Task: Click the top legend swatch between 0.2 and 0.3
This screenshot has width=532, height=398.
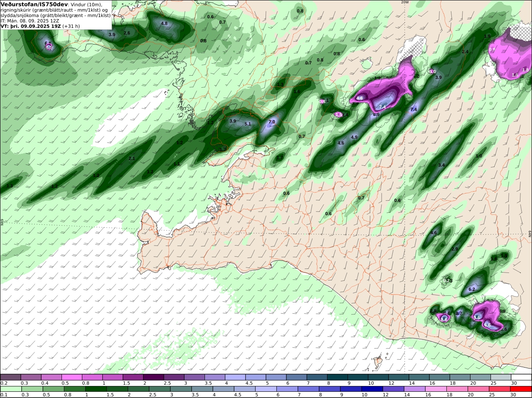Action: [x=11, y=377]
